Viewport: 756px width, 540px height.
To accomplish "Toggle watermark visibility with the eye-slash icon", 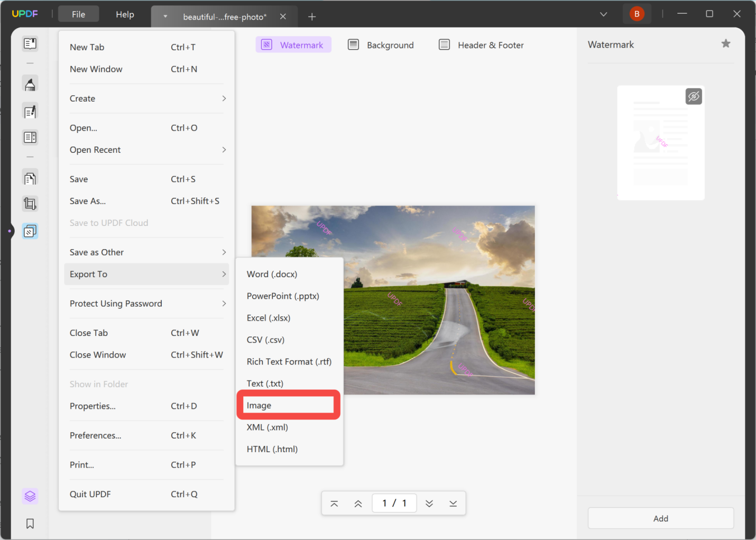I will [694, 96].
